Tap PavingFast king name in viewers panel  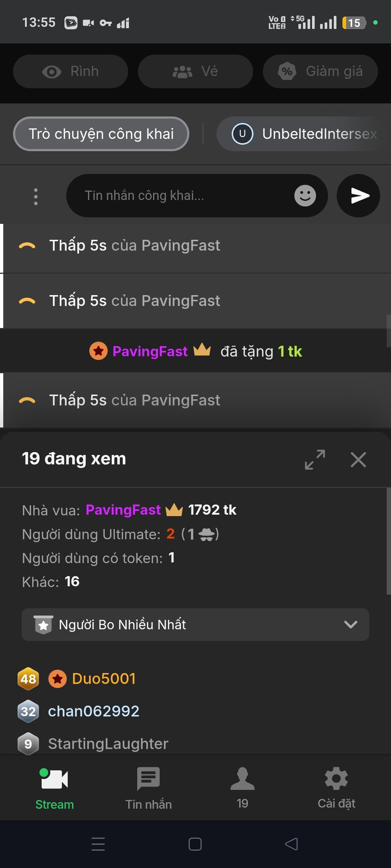tap(123, 510)
